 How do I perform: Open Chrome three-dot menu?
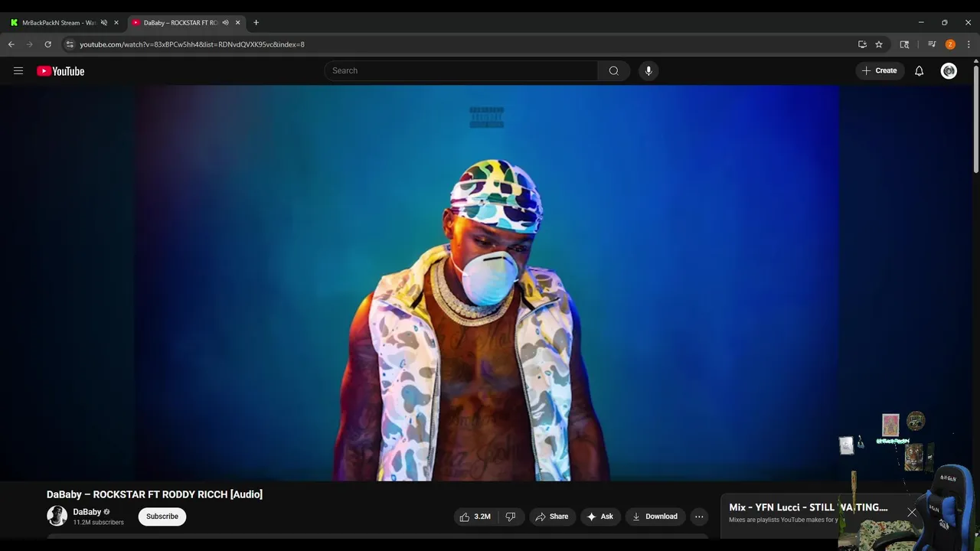[x=969, y=44]
